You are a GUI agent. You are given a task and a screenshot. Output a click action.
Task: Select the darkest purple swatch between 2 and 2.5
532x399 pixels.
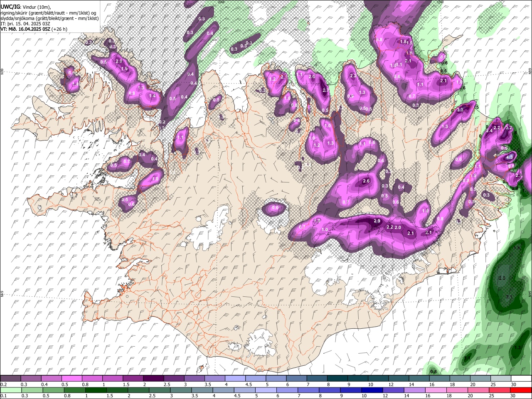153,379
